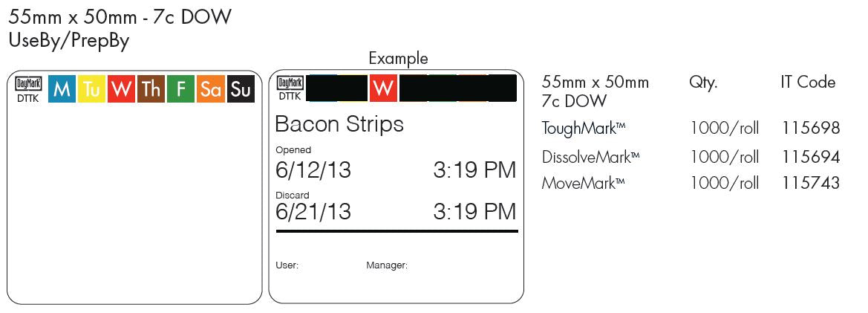The width and height of the screenshot is (868, 313).
Task: Click the red W on the example label
Action: pyautogui.click(x=383, y=88)
